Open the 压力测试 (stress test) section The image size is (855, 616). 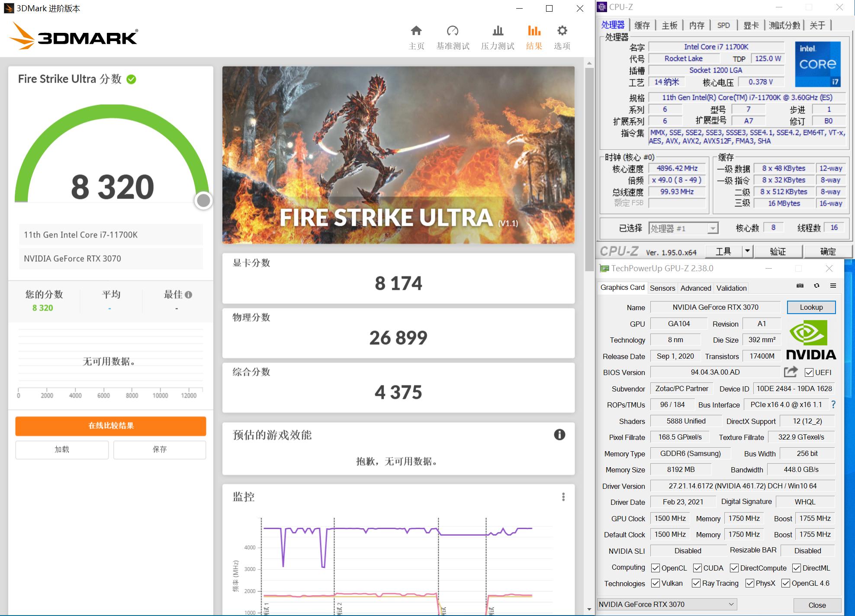(498, 37)
